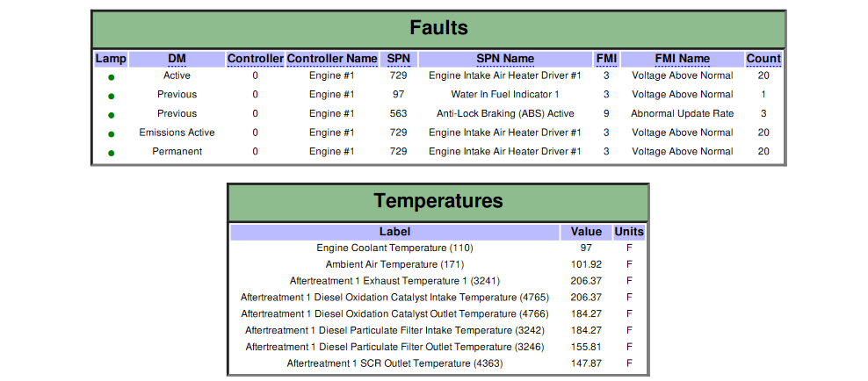868x381 pixels.
Task: Click the Controller Name column header
Action: pos(331,59)
